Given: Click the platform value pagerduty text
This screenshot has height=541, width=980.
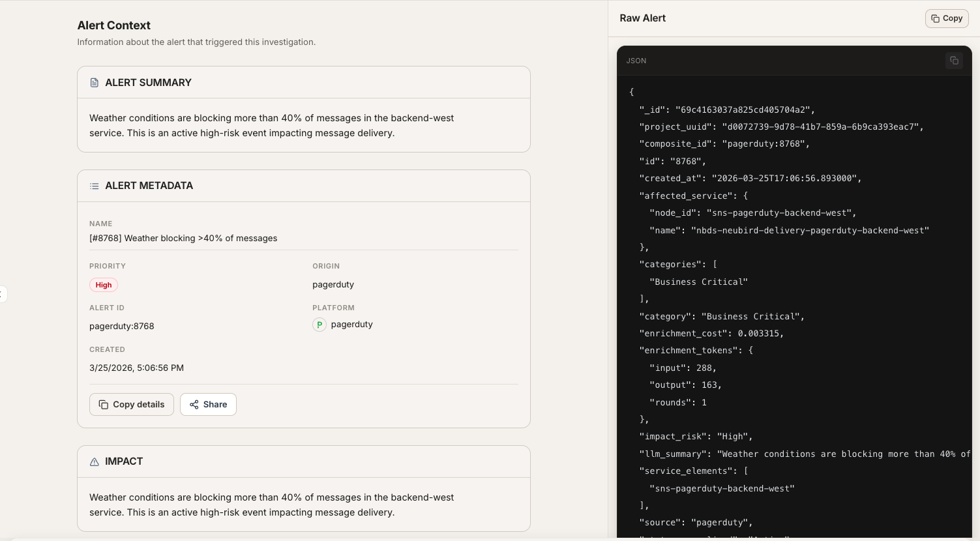Looking at the screenshot, I should click(352, 324).
